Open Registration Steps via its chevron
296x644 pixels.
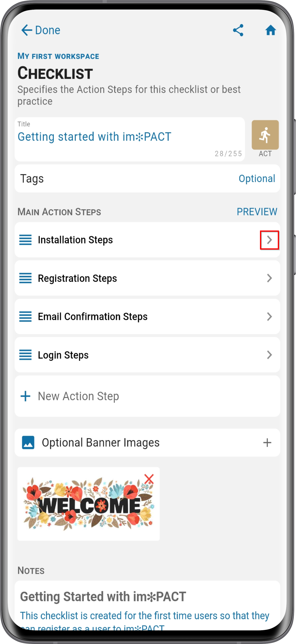(269, 278)
